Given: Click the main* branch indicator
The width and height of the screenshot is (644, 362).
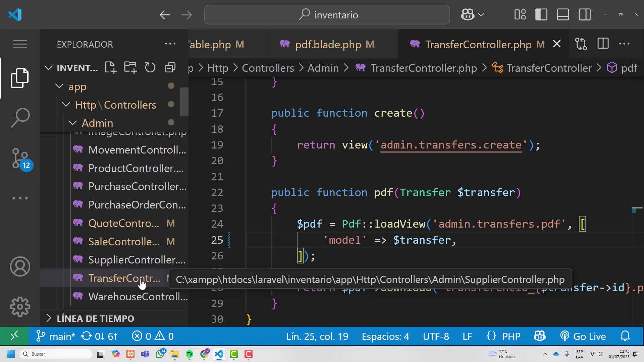Looking at the screenshot, I should click(x=56, y=336).
